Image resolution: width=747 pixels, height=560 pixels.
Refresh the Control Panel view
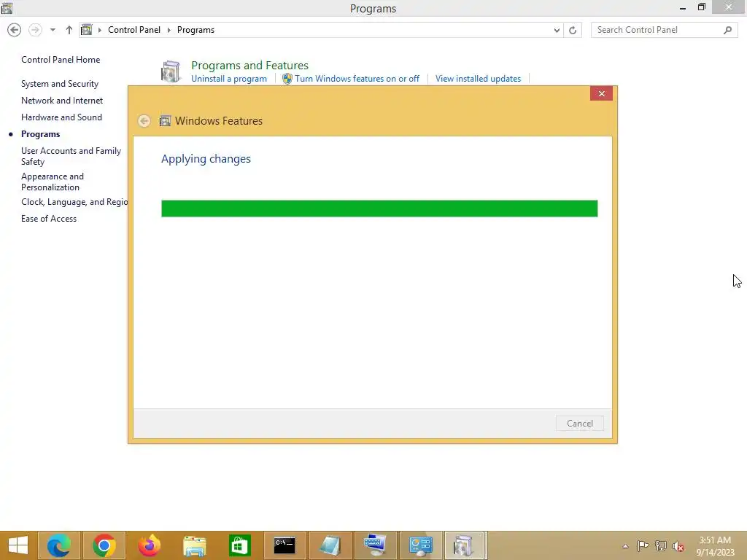tap(573, 31)
